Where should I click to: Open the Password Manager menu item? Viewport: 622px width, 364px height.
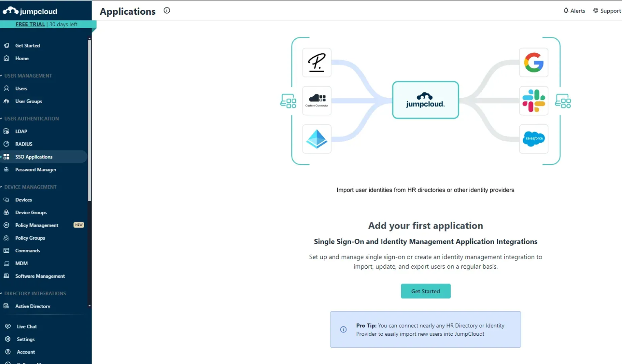36,169
